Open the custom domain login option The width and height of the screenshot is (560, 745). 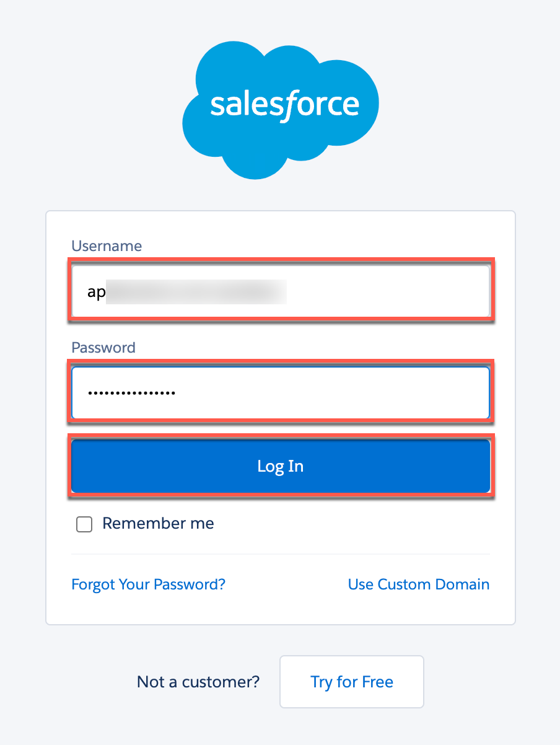pyautogui.click(x=418, y=584)
